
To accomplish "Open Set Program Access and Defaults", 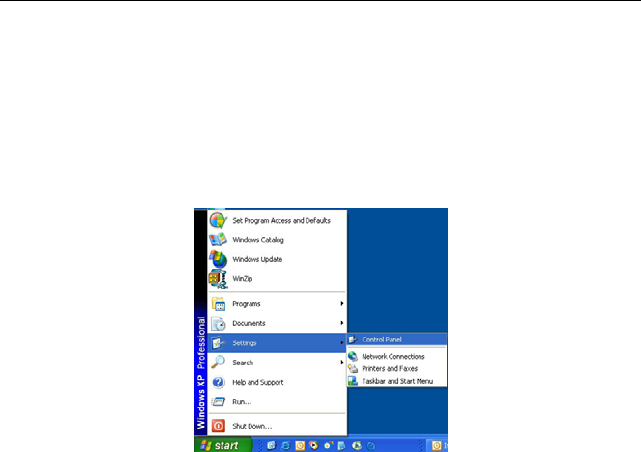I will [x=277, y=221].
